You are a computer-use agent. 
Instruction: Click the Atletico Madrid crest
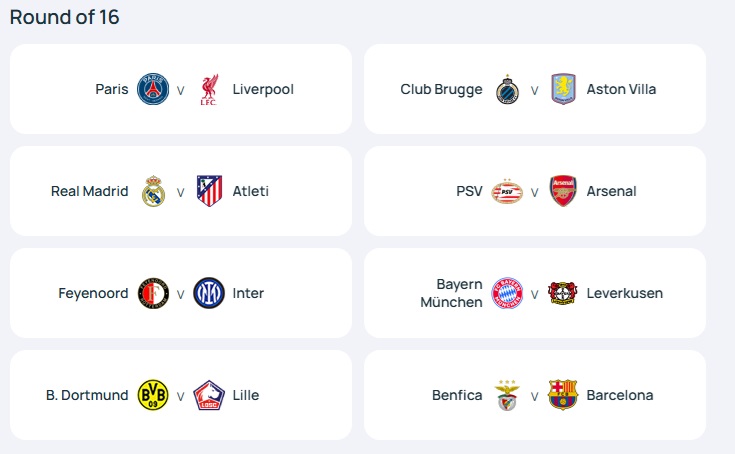pos(209,191)
